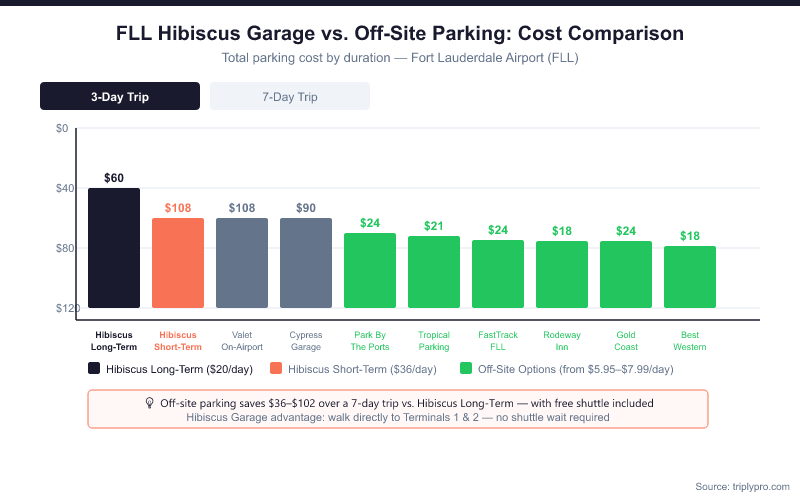The width and height of the screenshot is (800, 500).
Task: Select the Gold Coast bar
Action: point(626,274)
